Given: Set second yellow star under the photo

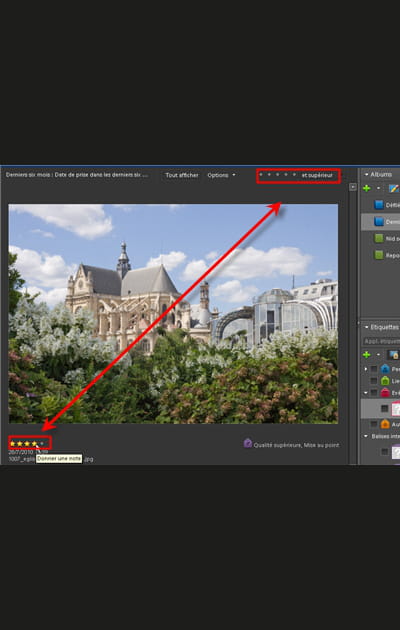Looking at the screenshot, I should point(20,444).
